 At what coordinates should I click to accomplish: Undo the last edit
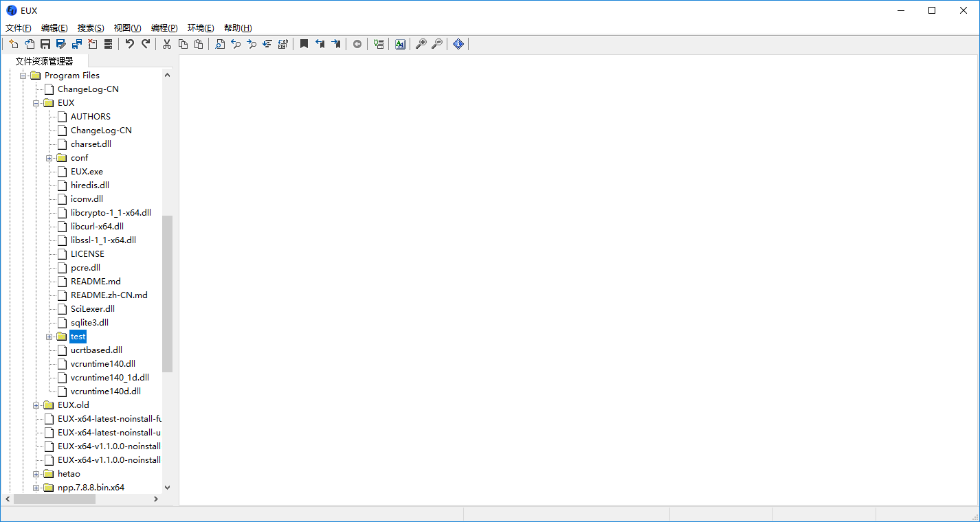pos(130,44)
